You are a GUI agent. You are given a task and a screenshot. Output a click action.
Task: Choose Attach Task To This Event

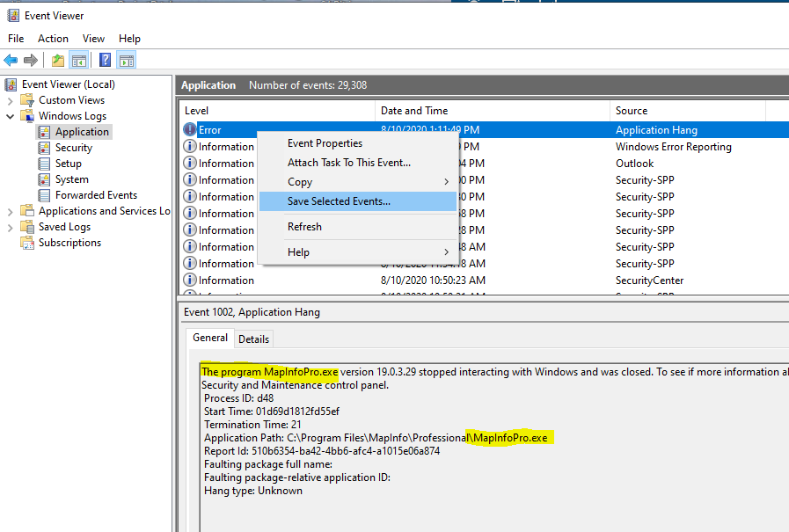[x=358, y=163]
